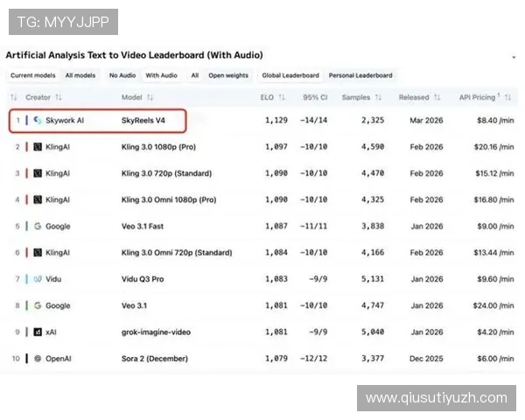Click the xAI logo icon
525x420 pixels.
coord(38,332)
